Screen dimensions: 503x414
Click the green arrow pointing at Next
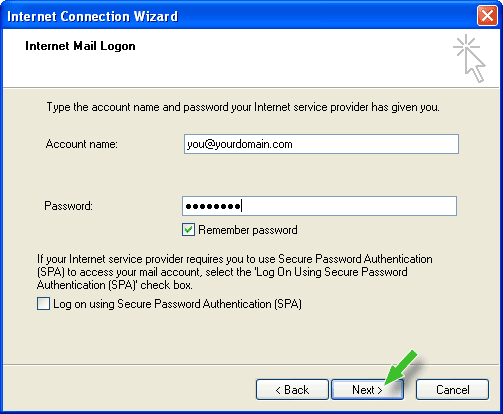click(x=401, y=368)
